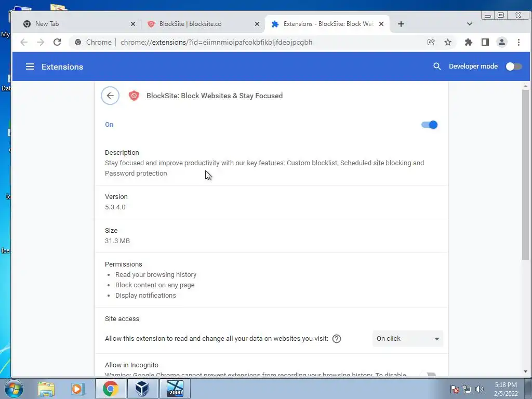Image resolution: width=532 pixels, height=399 pixels.
Task: Click 'Read your browsing history' permission
Action: 156,274
